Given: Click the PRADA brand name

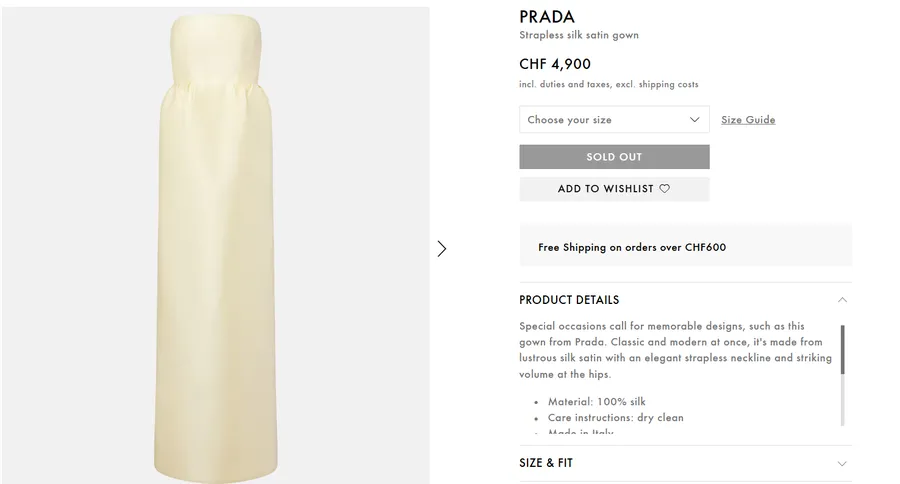Looking at the screenshot, I should (547, 17).
